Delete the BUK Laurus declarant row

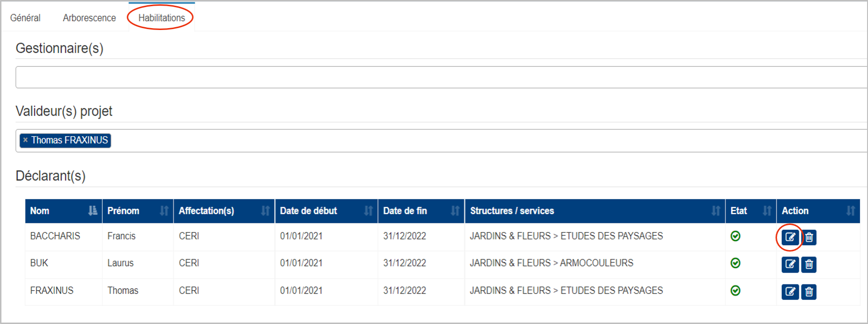coord(809,264)
